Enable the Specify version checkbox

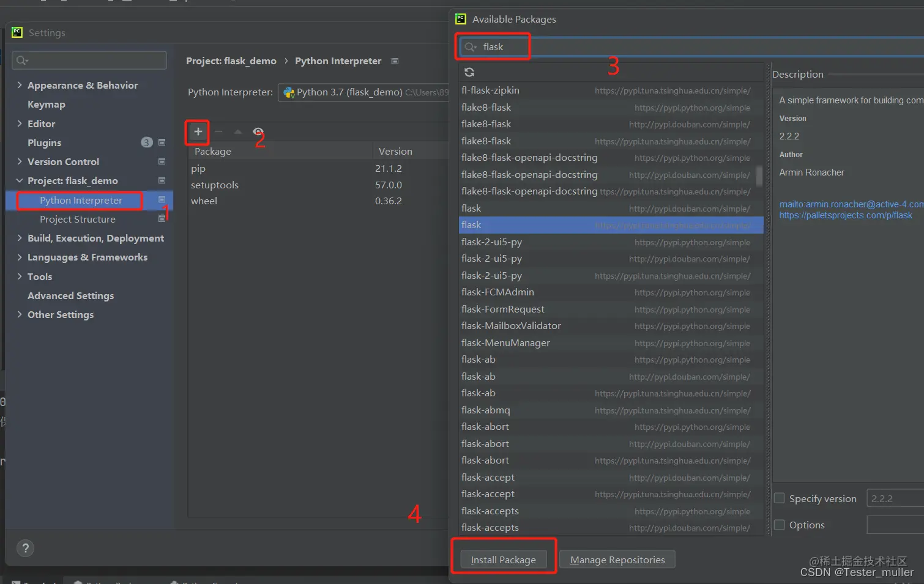pyautogui.click(x=780, y=498)
